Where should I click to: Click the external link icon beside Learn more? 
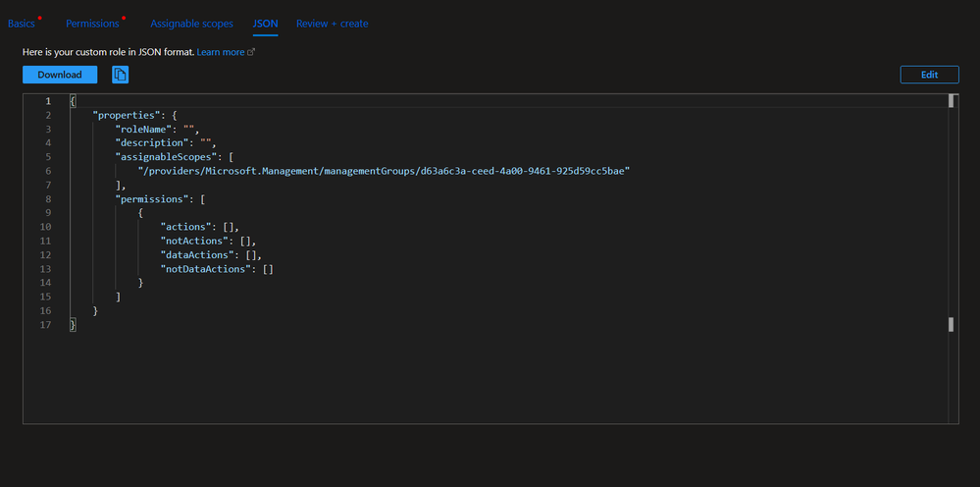pyautogui.click(x=251, y=51)
